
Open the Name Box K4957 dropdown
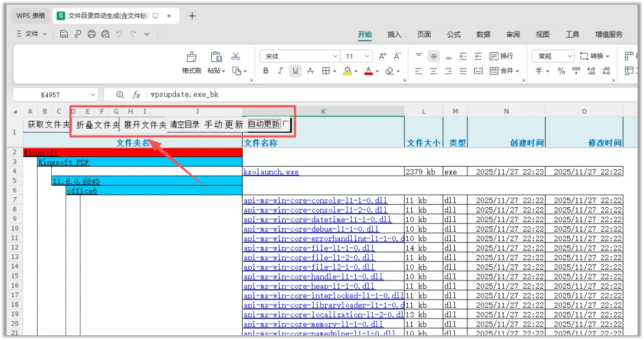(x=92, y=95)
